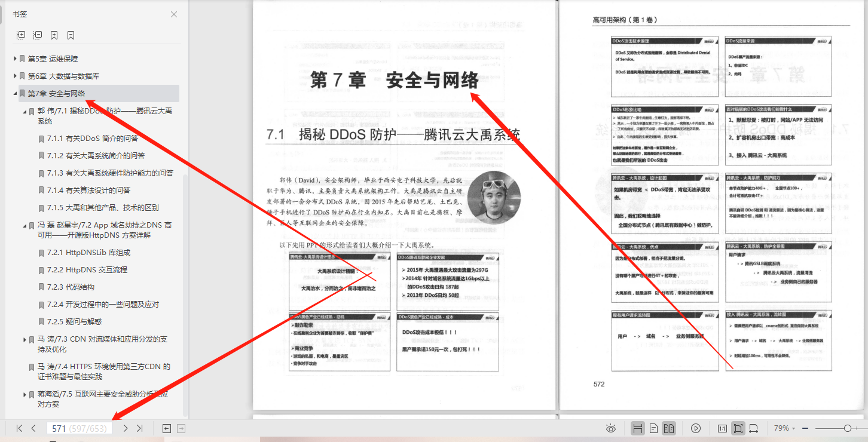Screen dimensions: 868x442
Task: Open 郭伟/7.1 揭秘DDoS防护 bookmark
Action: tap(105, 116)
